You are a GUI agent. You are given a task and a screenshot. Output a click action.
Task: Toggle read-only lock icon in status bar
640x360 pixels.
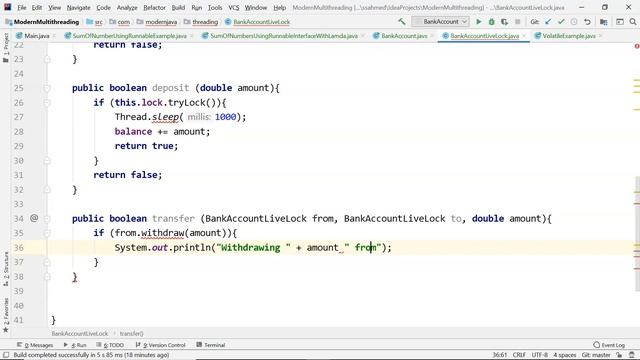click(619, 355)
